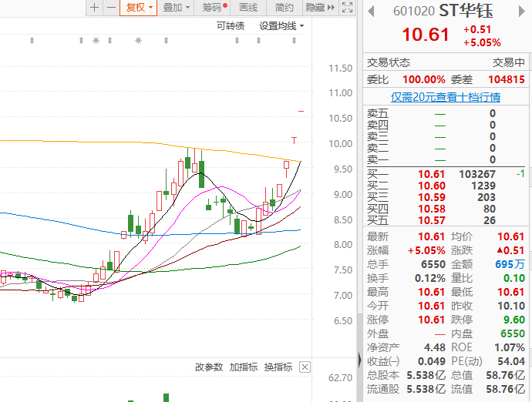Click 仅需20元查看十档行情 link
The height and width of the screenshot is (402, 532).
click(446, 97)
